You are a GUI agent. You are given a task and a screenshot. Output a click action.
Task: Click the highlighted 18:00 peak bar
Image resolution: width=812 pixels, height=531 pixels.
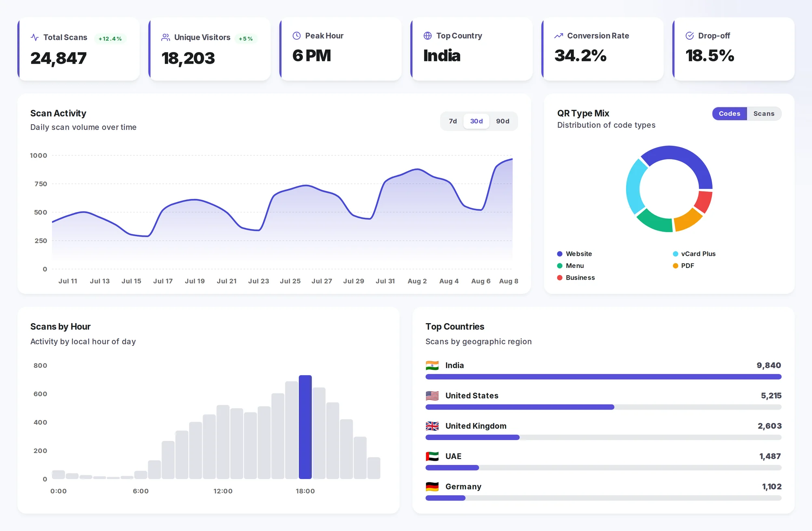click(x=305, y=427)
